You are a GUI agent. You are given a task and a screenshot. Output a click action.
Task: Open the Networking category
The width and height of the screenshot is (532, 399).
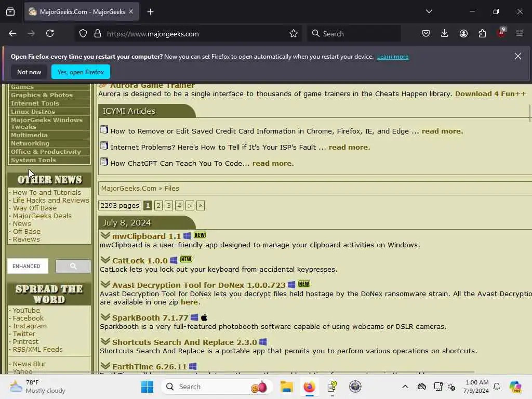30,143
